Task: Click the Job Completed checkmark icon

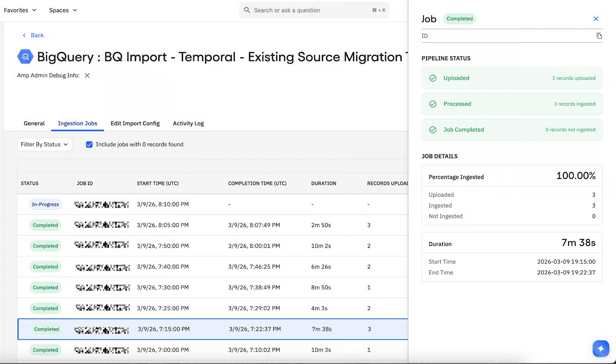Action: pyautogui.click(x=433, y=130)
